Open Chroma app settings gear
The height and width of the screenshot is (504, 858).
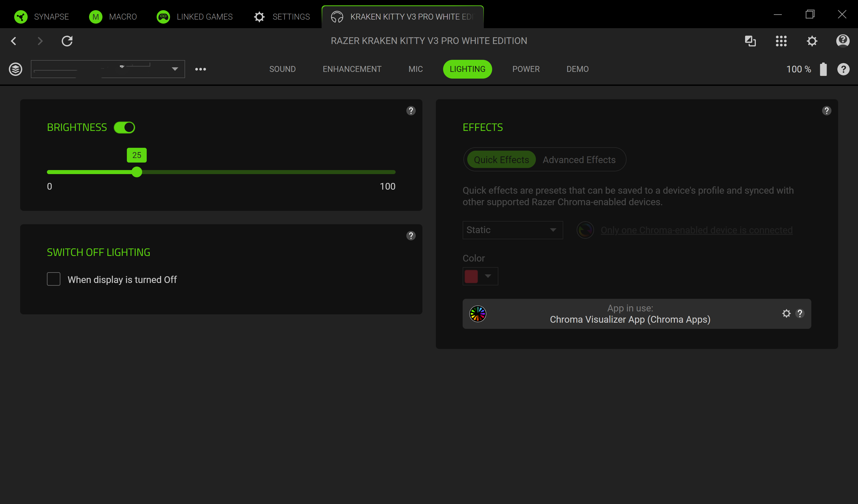pos(786,313)
